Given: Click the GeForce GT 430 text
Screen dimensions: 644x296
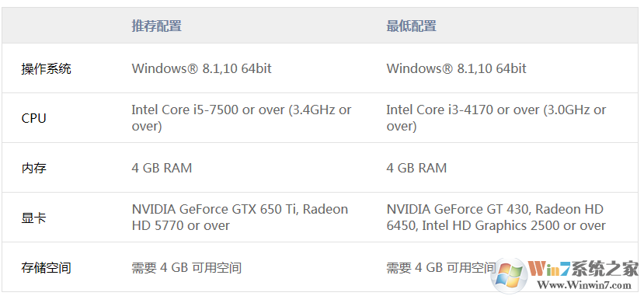Looking at the screenshot, I should click(x=481, y=210).
